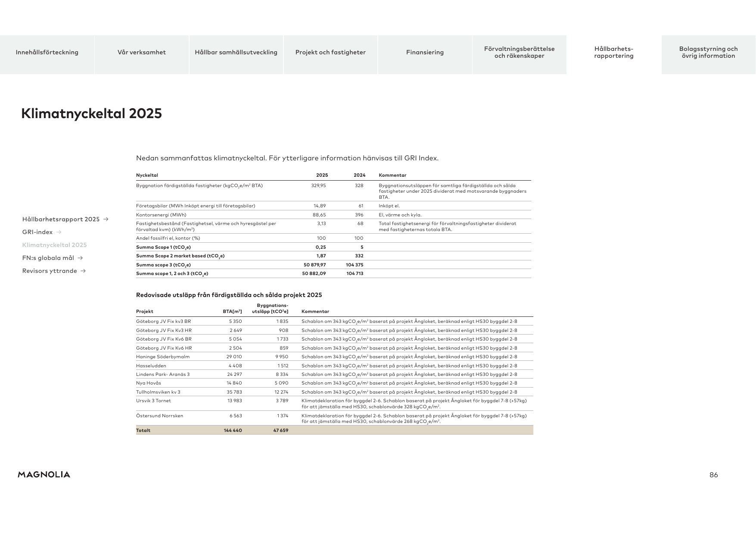This screenshot has height=535, width=756.
Task: Click the arrow next to FN:s globala mål
Action: 80,258
